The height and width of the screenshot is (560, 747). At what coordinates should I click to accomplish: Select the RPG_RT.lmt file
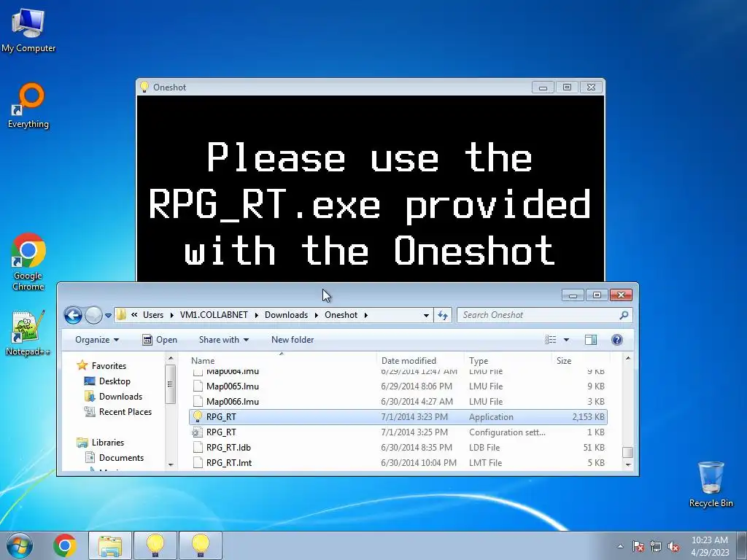398,462
